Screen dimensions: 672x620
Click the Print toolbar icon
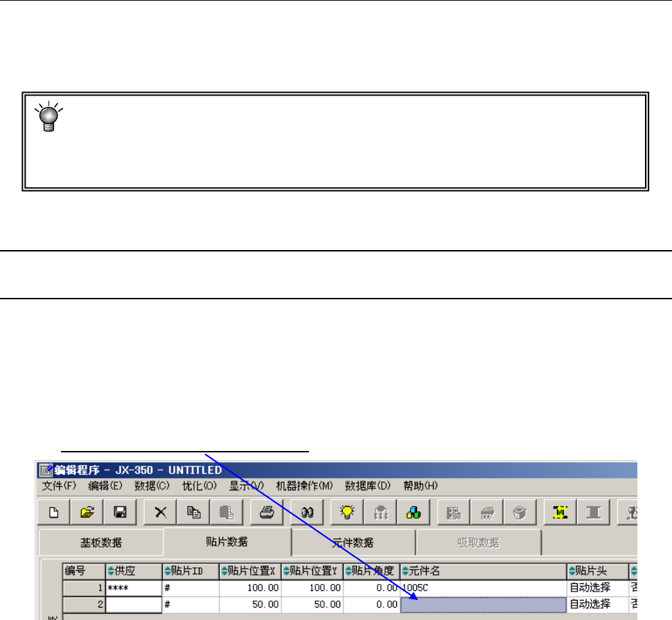tap(267, 512)
